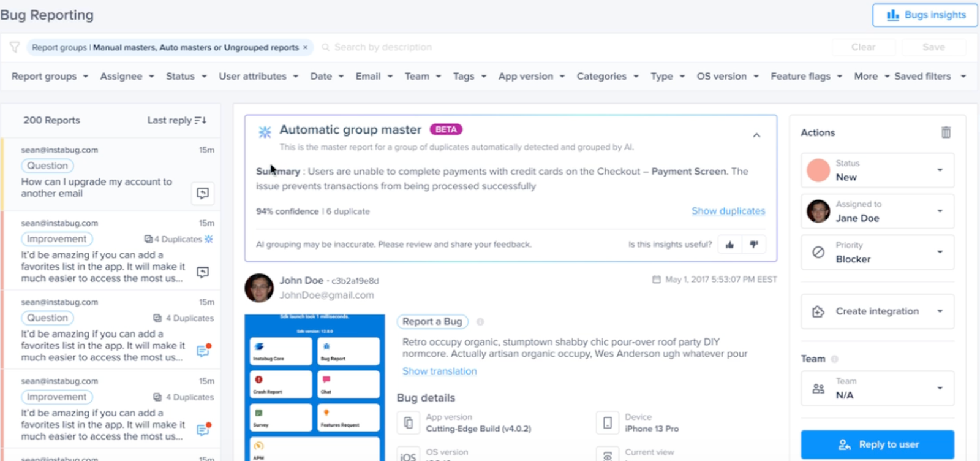Open the Categories filter dropdown
This screenshot has width=980, height=461.
pyautogui.click(x=608, y=77)
